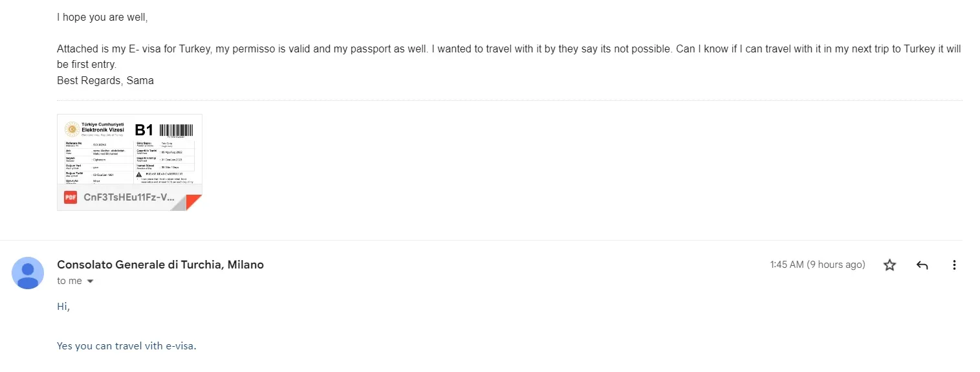Open the e-visa PDF preview thumbnail
980x372 pixels.
click(129, 152)
